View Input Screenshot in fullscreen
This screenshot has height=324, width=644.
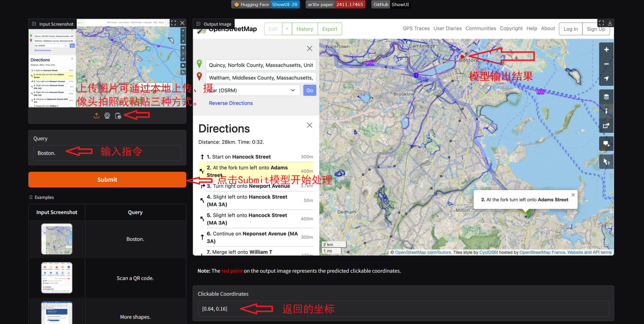[174, 23]
